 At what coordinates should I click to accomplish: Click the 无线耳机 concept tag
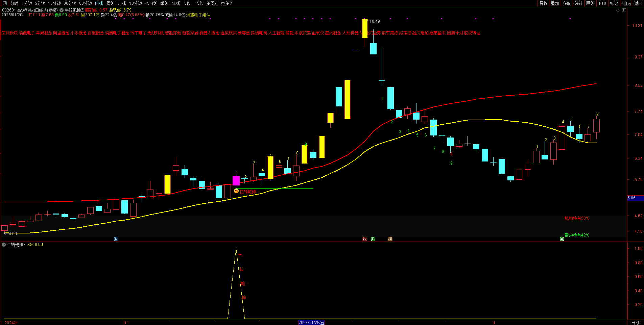(156, 33)
